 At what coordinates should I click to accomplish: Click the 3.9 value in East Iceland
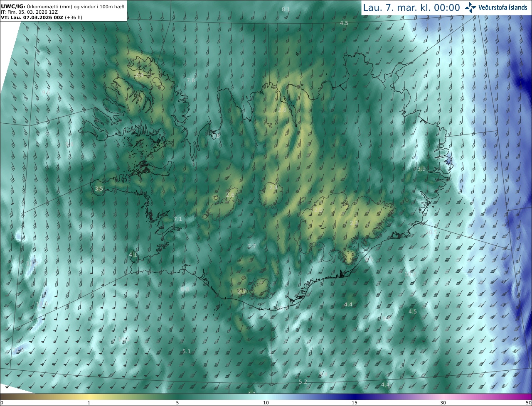click(421, 169)
